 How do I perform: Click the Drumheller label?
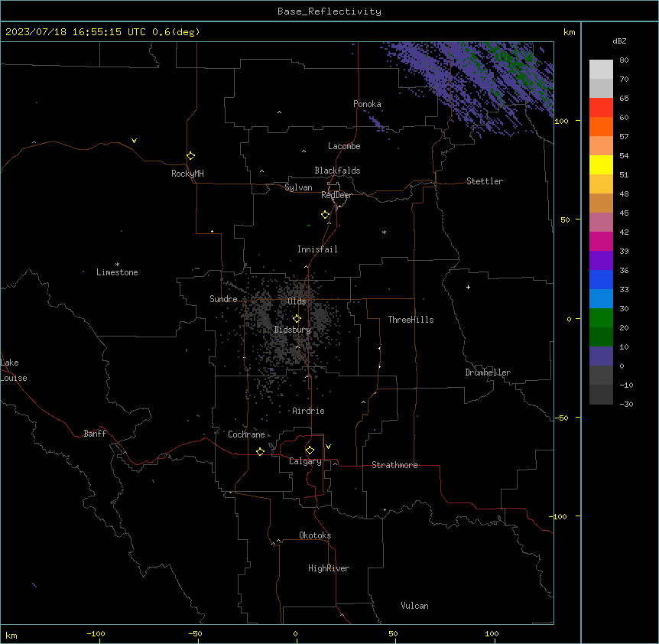(488, 372)
